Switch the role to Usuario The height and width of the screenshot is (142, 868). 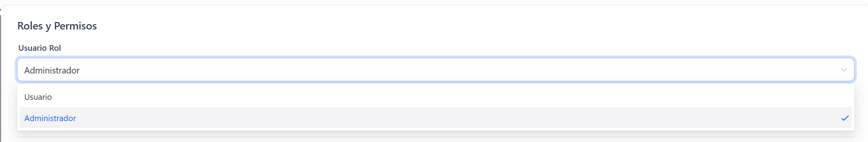click(38, 97)
